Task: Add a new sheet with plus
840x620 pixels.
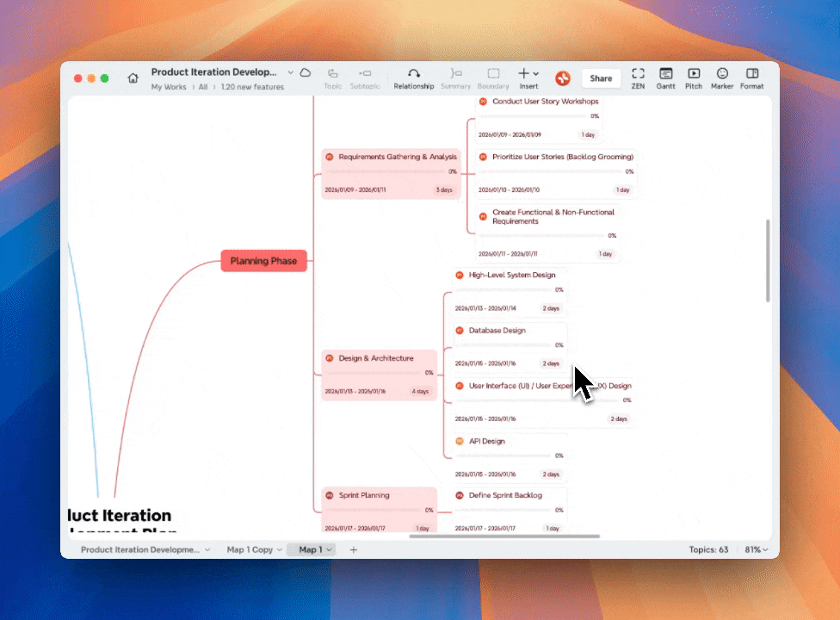Action: pyautogui.click(x=354, y=549)
